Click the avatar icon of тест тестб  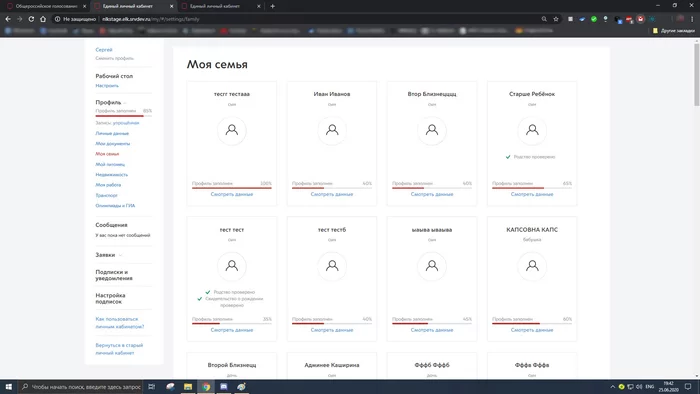332,266
